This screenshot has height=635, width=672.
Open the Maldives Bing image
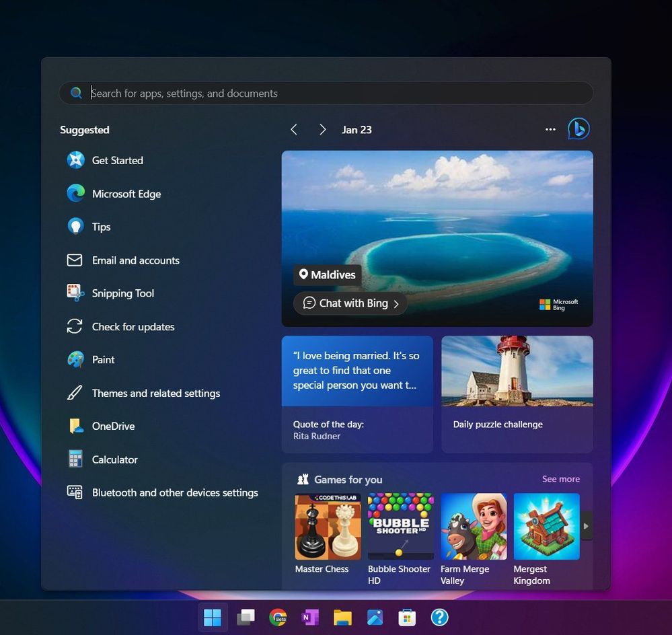tap(437, 238)
